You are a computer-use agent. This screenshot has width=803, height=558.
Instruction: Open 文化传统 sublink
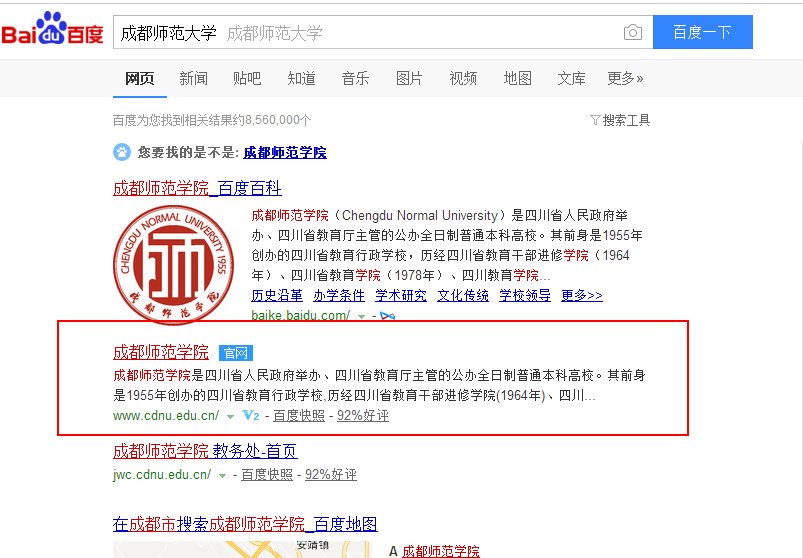click(463, 295)
